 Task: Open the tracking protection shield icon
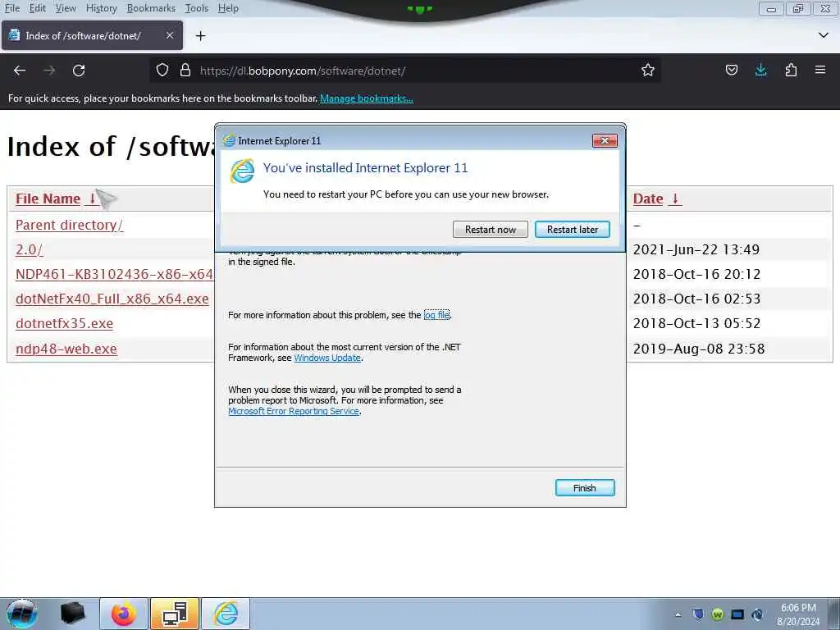162,71
